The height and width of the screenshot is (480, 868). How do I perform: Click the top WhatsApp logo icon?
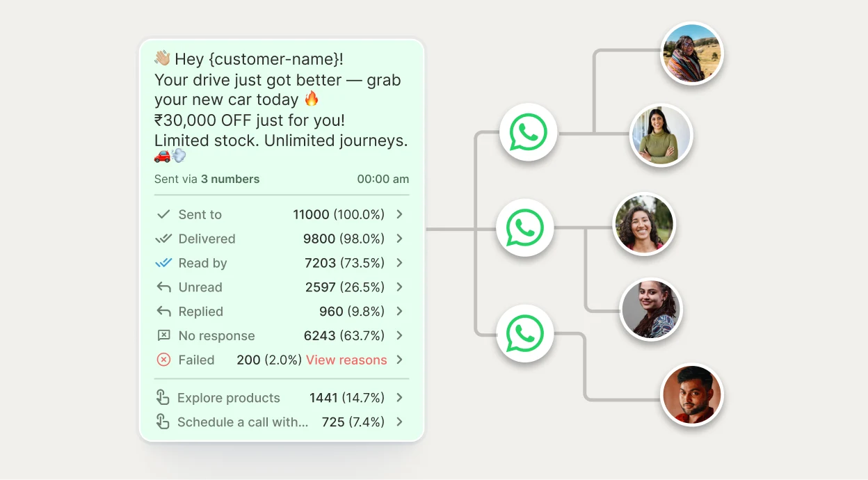pyautogui.click(x=529, y=132)
